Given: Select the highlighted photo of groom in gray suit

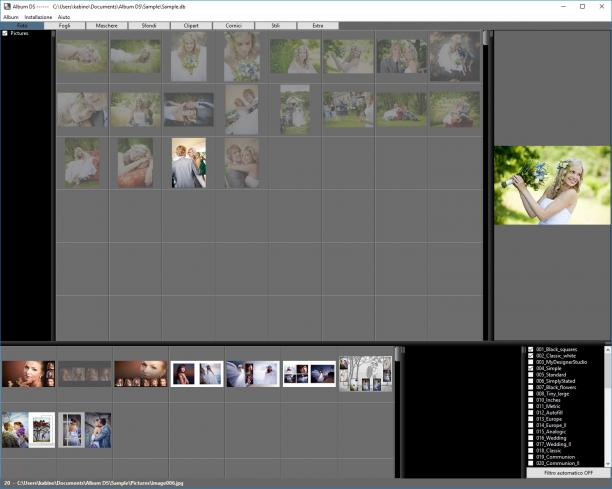Looking at the screenshot, I should pos(189,163).
